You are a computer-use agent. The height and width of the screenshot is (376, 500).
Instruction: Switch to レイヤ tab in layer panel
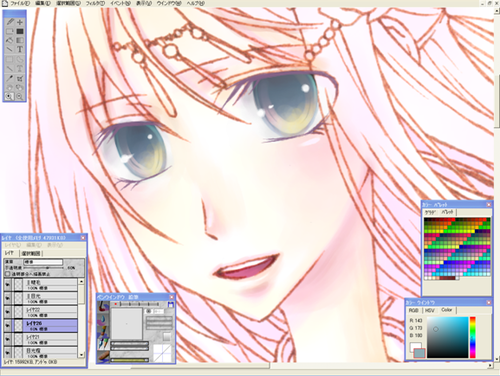pos(10,253)
